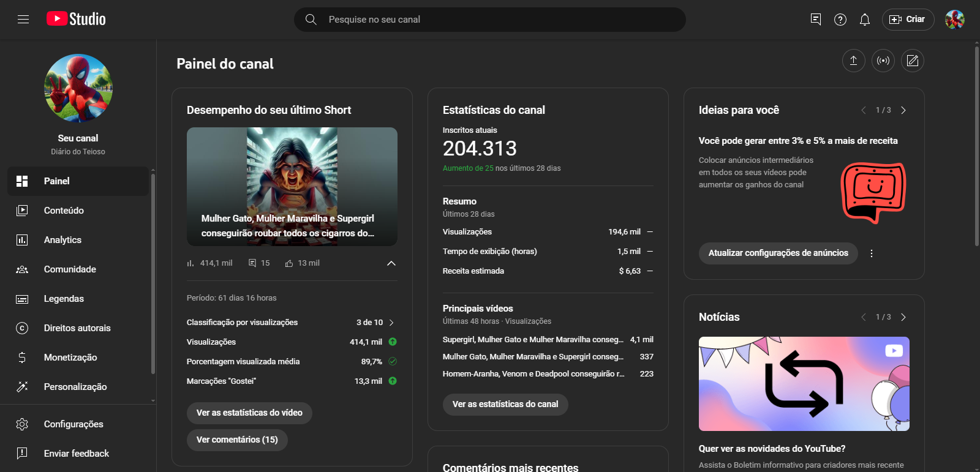Open the Comunidade menu item
Viewport: 980px width, 472px height.
(x=78, y=269)
